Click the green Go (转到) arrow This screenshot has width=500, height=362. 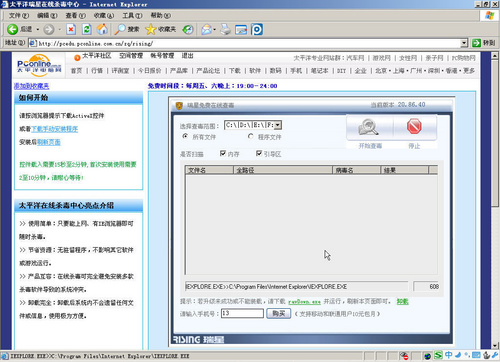click(x=476, y=43)
